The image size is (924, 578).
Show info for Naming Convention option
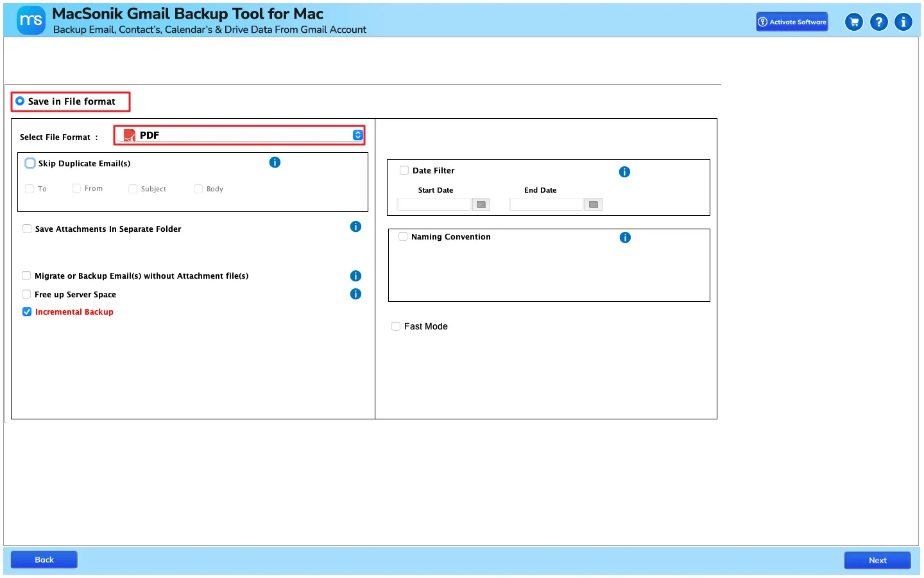point(625,238)
